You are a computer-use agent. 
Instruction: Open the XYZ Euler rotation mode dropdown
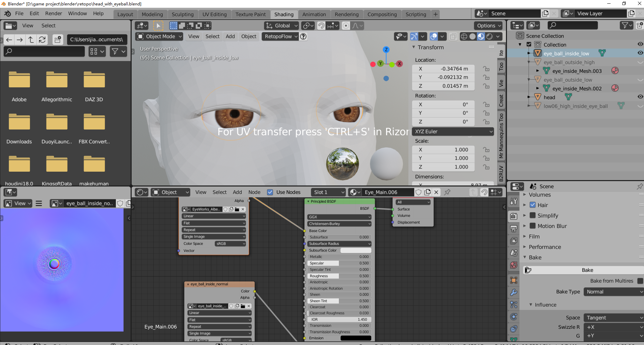pos(453,132)
